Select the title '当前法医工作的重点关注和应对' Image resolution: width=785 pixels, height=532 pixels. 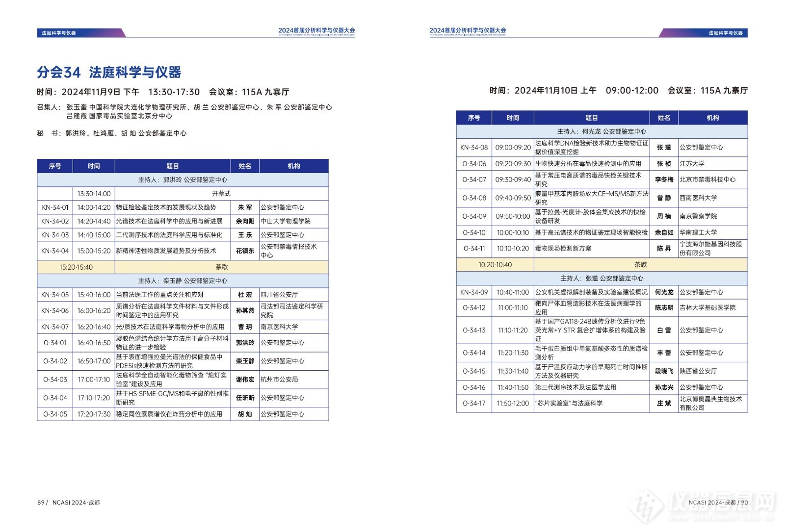(x=159, y=295)
